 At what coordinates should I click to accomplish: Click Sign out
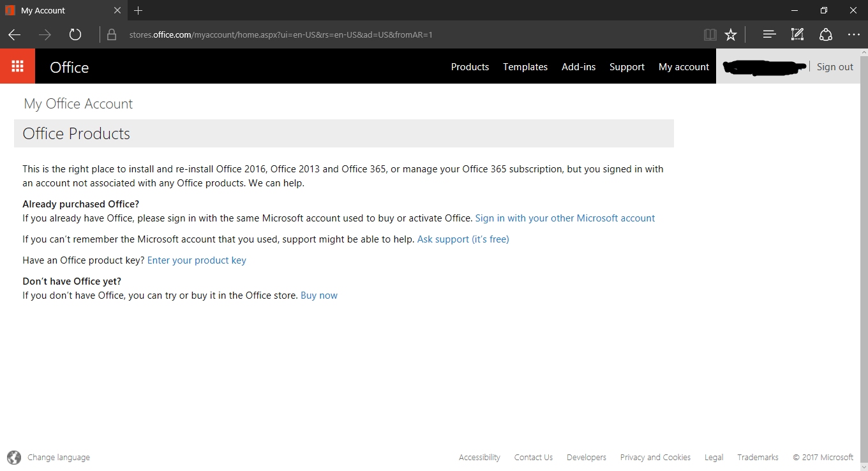click(835, 66)
